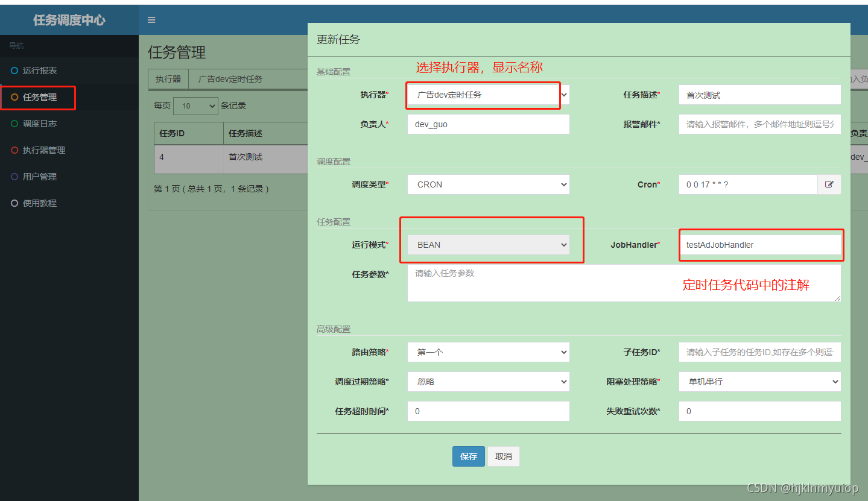Toggle the hamburger sidebar menu icon
Screen dimensions: 868x501
pos(151,20)
